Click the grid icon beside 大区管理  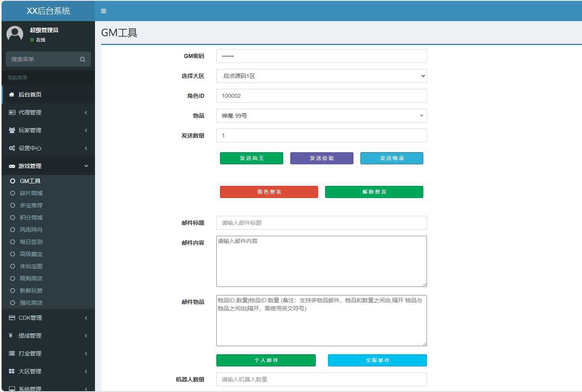pos(12,371)
